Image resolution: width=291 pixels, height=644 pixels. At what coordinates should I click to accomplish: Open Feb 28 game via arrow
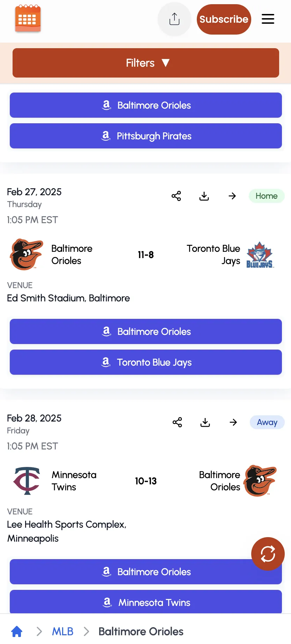233,422
